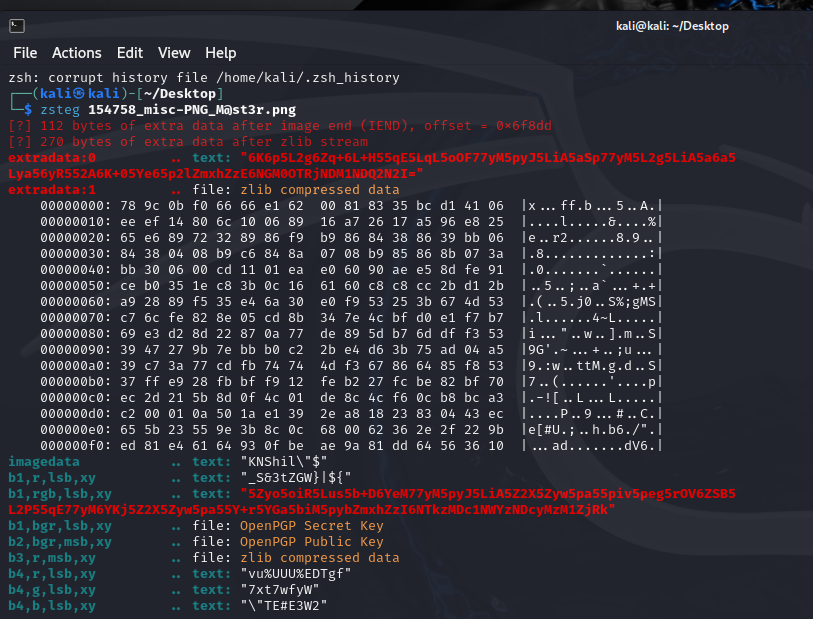The height and width of the screenshot is (619, 813).
Task: Click the OpenPGP Public Key text
Action: pyautogui.click(x=305, y=542)
